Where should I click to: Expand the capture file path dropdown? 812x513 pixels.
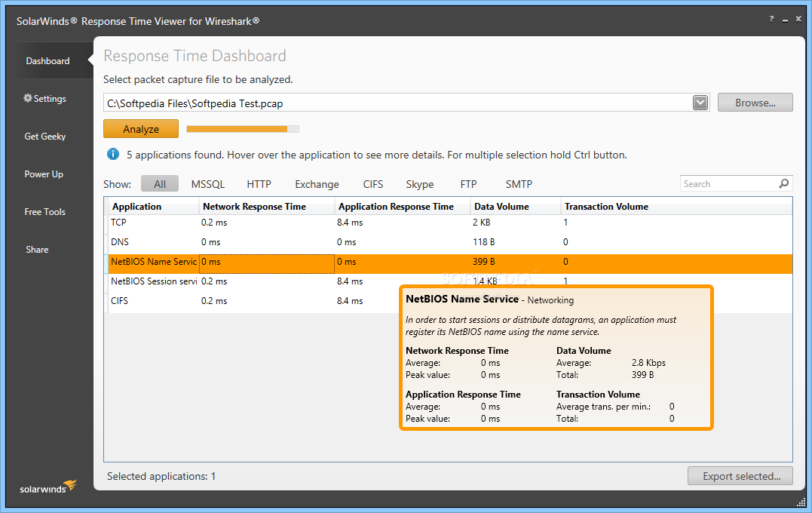pos(700,103)
